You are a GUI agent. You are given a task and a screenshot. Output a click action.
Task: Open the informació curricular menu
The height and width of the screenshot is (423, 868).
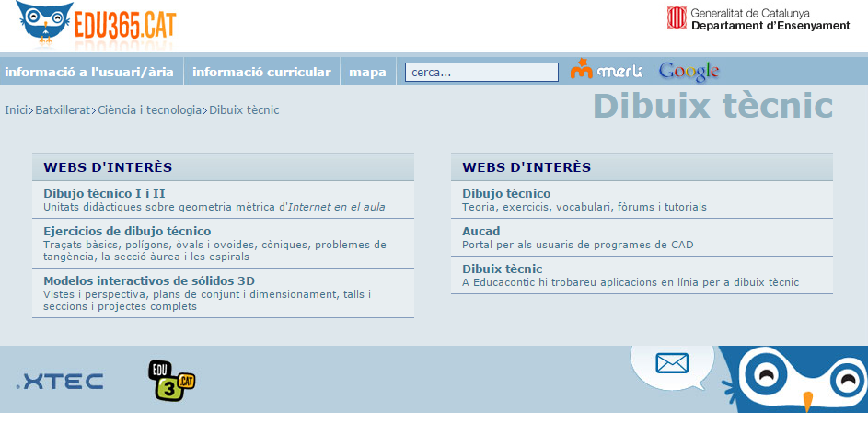261,72
